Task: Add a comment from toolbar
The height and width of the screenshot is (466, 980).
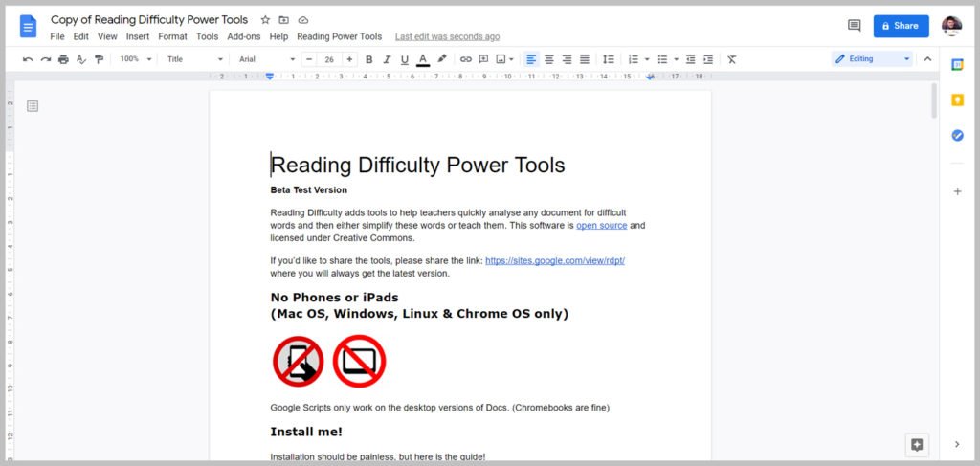Action: point(483,59)
